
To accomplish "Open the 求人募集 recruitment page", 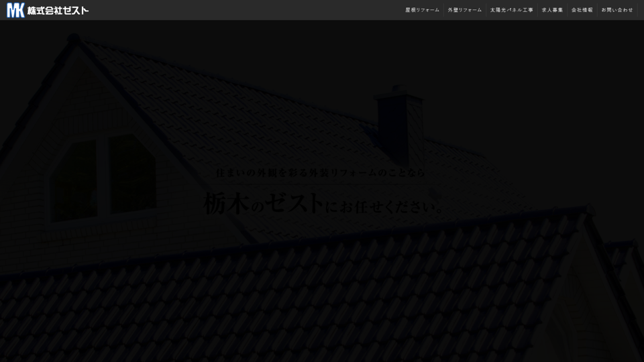I will coord(552,10).
